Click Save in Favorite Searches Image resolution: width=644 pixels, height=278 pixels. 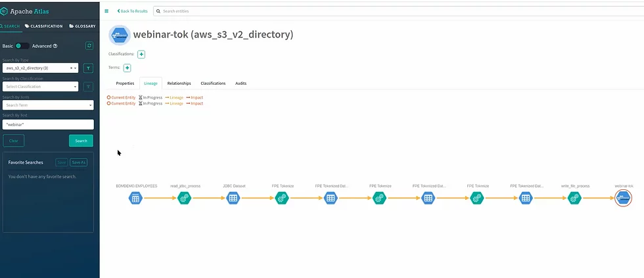coord(62,162)
